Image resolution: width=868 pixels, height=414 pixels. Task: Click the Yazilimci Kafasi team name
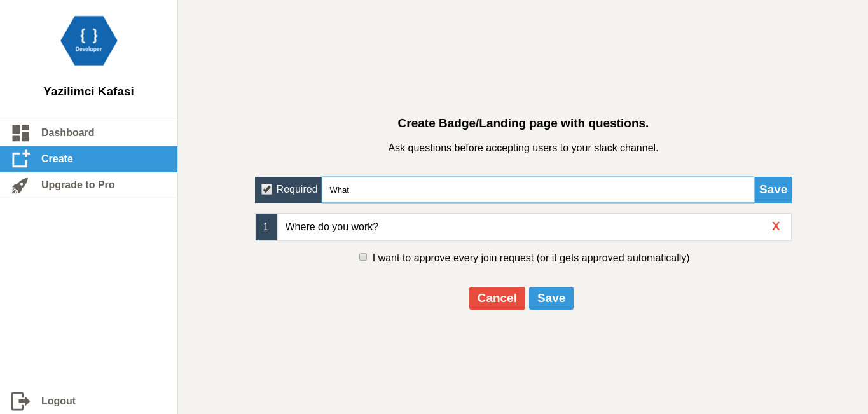[x=89, y=92]
